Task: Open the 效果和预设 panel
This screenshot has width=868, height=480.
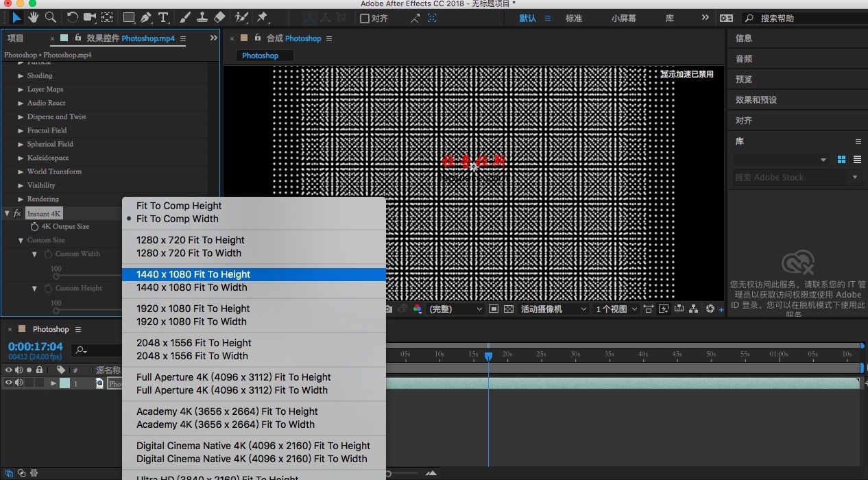Action: pyautogui.click(x=756, y=100)
